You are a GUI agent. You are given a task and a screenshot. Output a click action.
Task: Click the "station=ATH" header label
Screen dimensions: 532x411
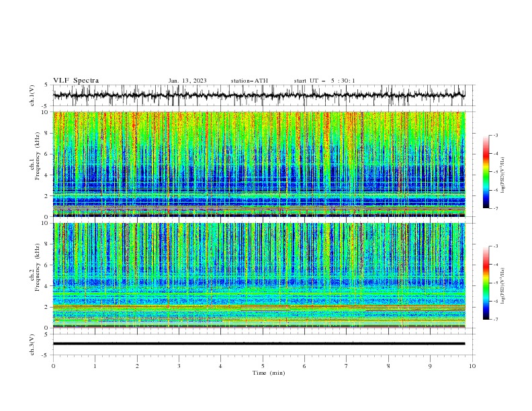point(249,81)
